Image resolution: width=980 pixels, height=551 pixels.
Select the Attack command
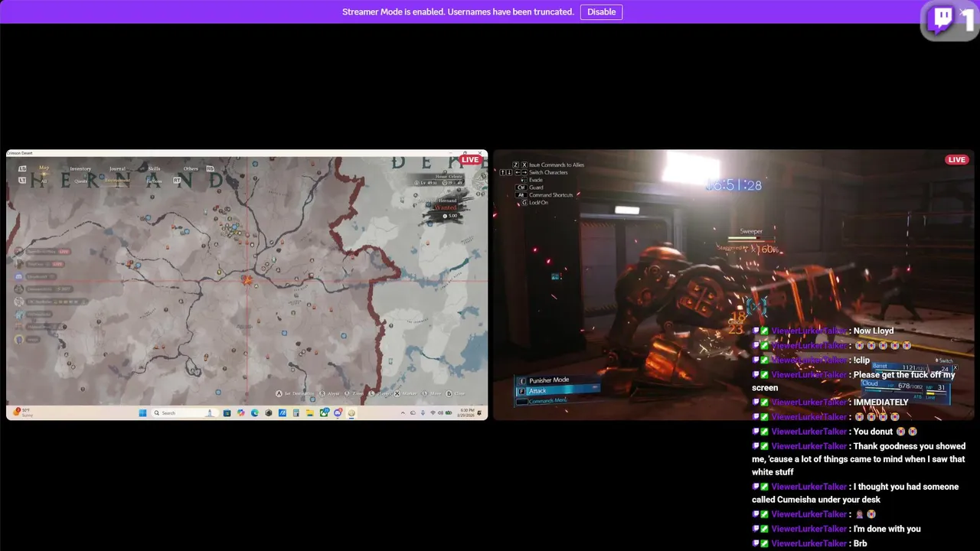(557, 391)
